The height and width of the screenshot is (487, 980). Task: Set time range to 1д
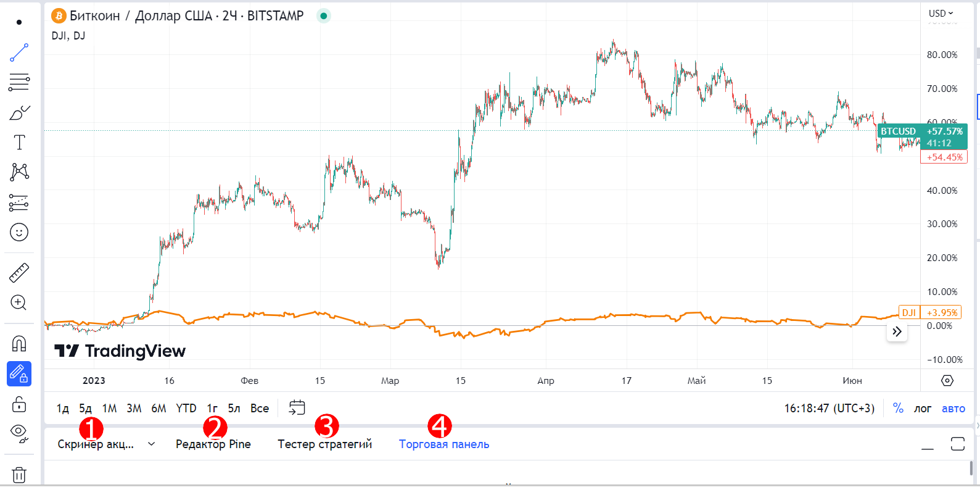63,408
